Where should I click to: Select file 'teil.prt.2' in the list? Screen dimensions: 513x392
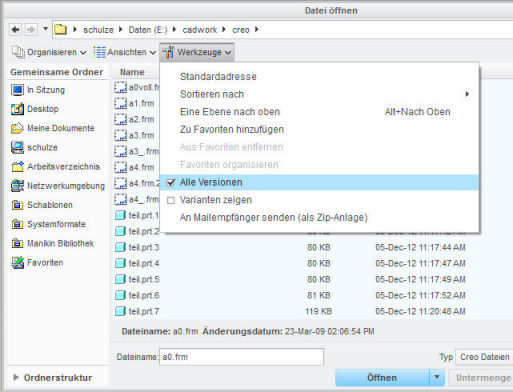coord(144,231)
